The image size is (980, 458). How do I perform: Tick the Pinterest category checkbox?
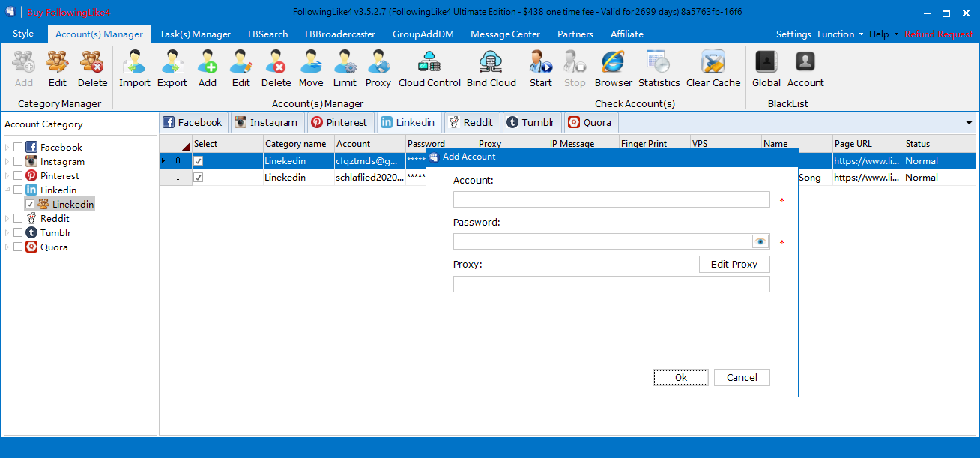click(x=18, y=176)
